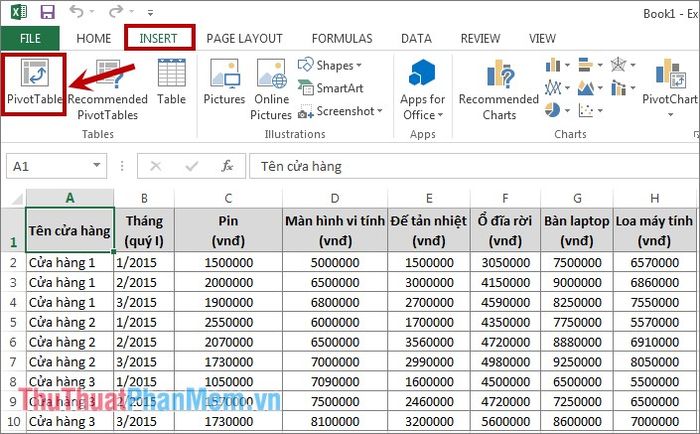Open the FILE menu
This screenshot has height=434, width=700.
[30, 38]
